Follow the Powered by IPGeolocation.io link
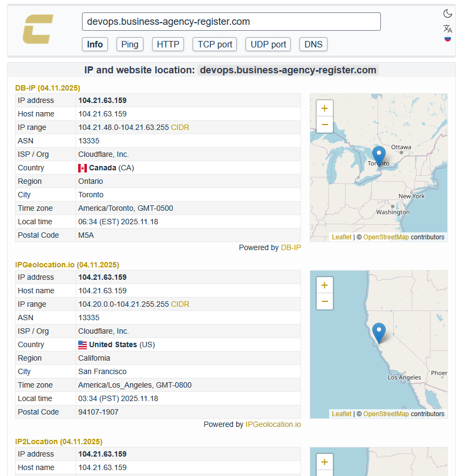 (273, 424)
